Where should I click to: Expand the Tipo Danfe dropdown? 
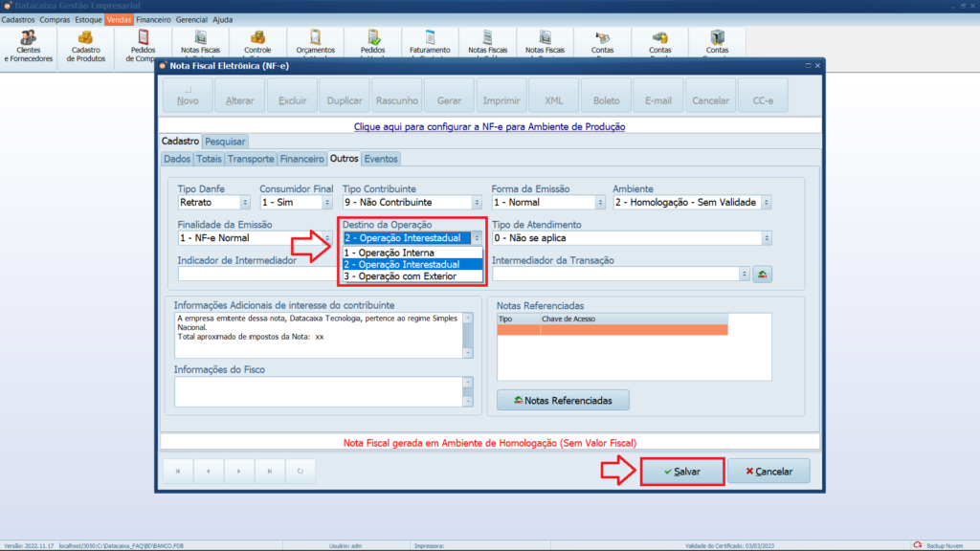click(245, 203)
